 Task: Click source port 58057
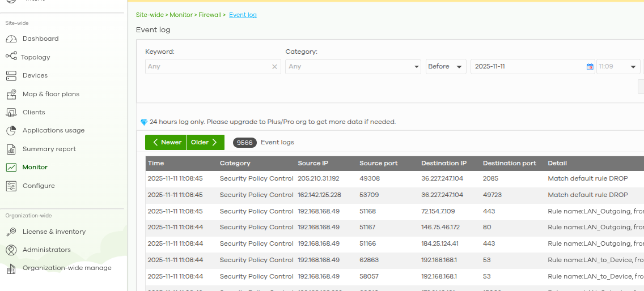(x=369, y=277)
